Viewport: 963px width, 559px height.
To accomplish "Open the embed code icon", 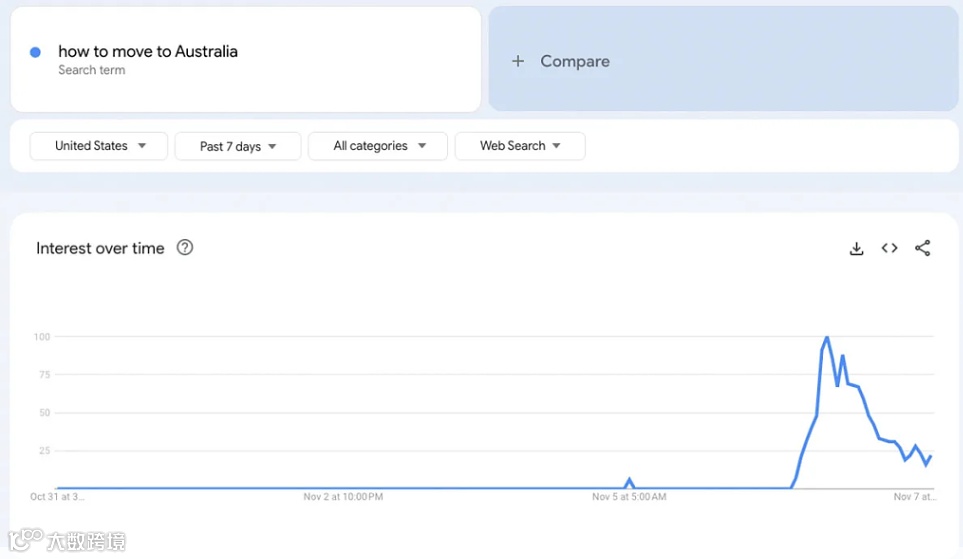I will [889, 249].
